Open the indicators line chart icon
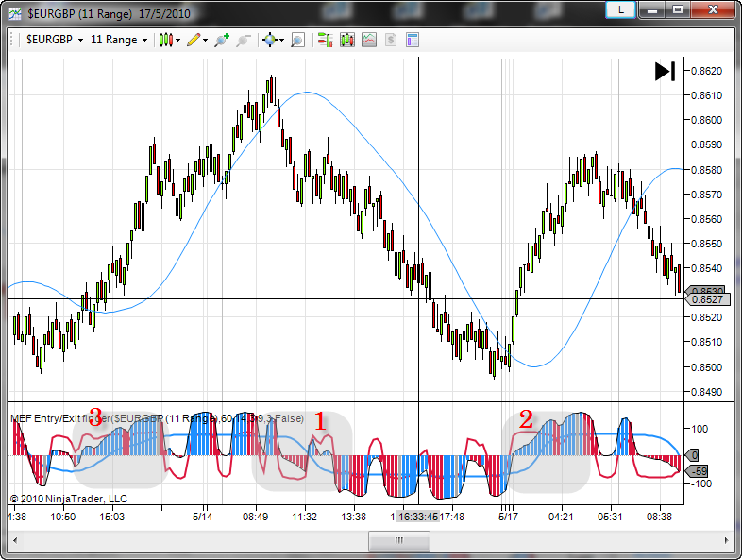This screenshot has width=742, height=560. click(x=369, y=40)
